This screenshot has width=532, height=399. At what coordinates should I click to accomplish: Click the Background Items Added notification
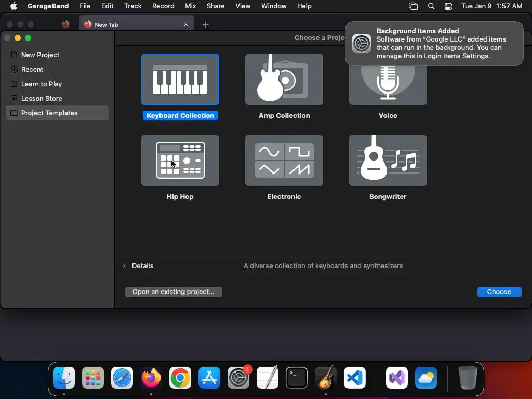pyautogui.click(x=434, y=44)
